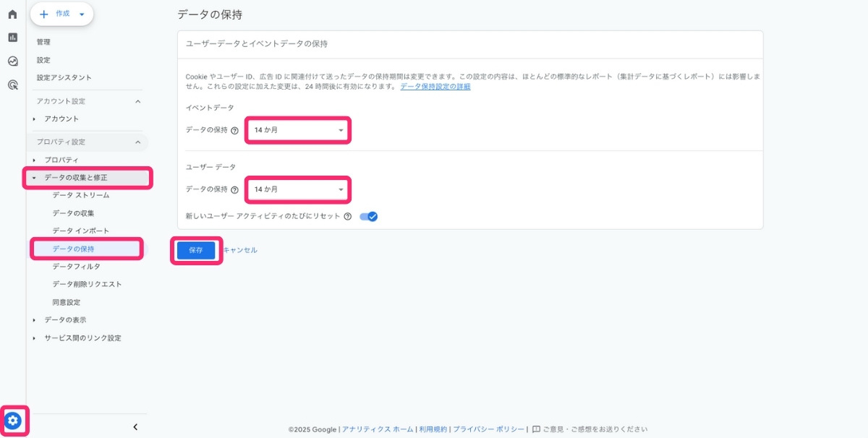The width and height of the screenshot is (868, 438).
Task: Toggle 新しいユーザー アクティビティのたびにリセット off
Action: (x=367, y=216)
